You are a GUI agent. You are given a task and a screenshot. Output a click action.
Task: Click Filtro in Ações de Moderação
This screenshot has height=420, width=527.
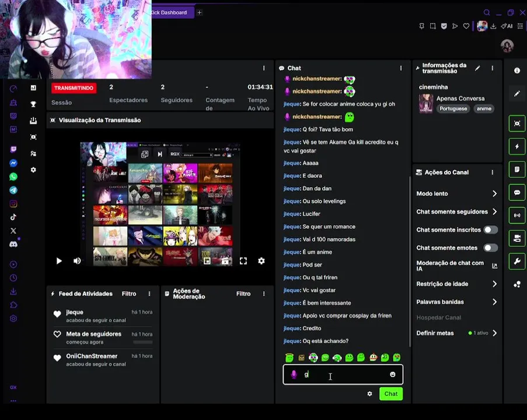[243, 294]
